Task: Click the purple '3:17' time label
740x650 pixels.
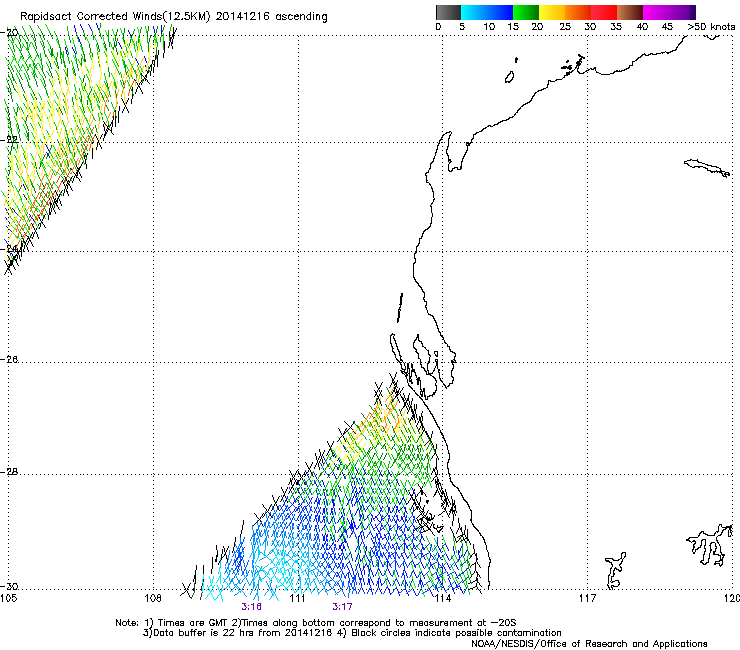Action: (342, 607)
